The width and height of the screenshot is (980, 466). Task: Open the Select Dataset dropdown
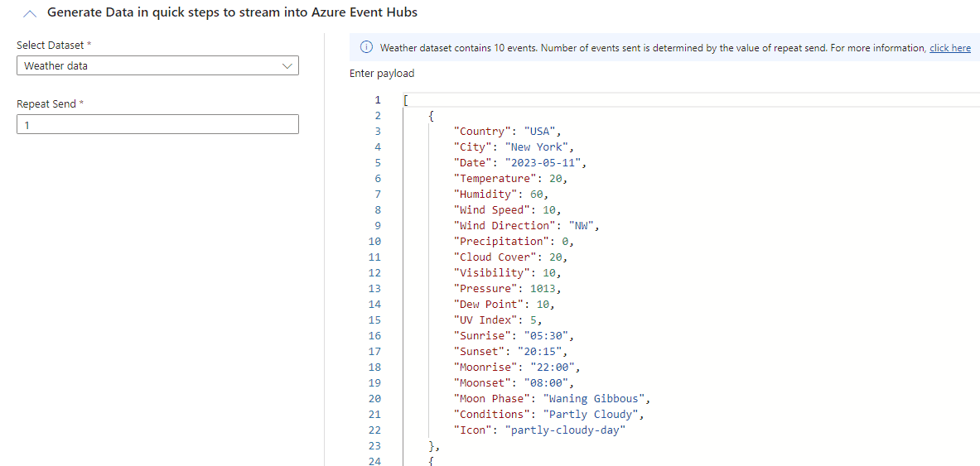click(x=157, y=65)
